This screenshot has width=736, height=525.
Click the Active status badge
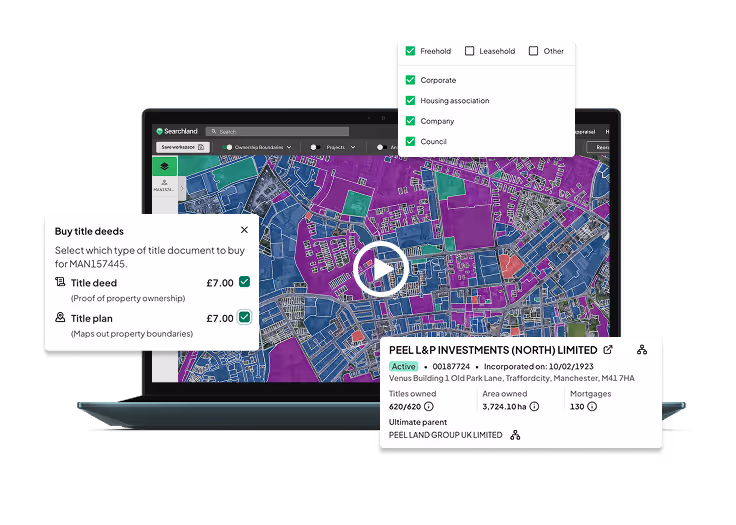pos(404,366)
